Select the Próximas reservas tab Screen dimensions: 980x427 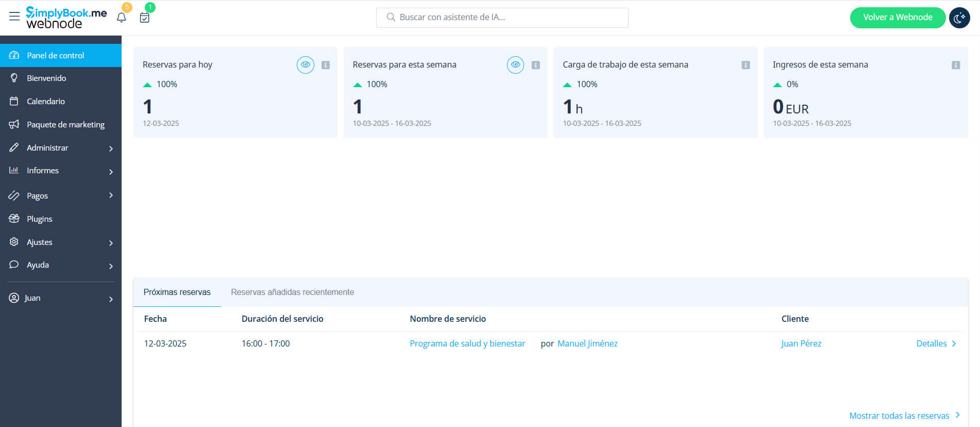pyautogui.click(x=177, y=292)
